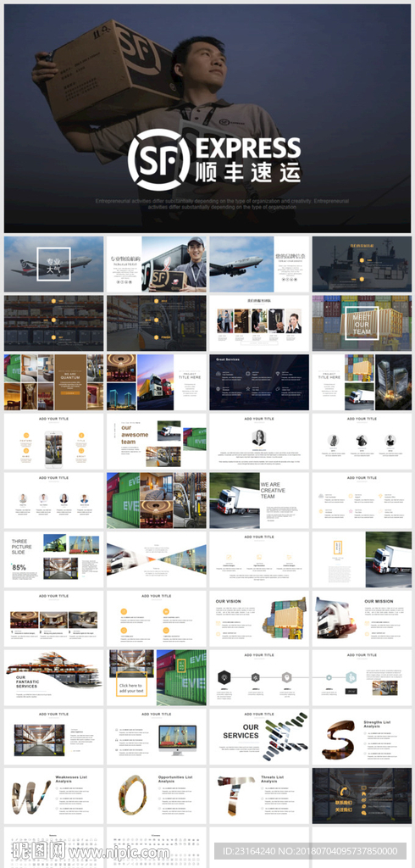Open the WE ARE QUANTUM slide

tap(53, 382)
